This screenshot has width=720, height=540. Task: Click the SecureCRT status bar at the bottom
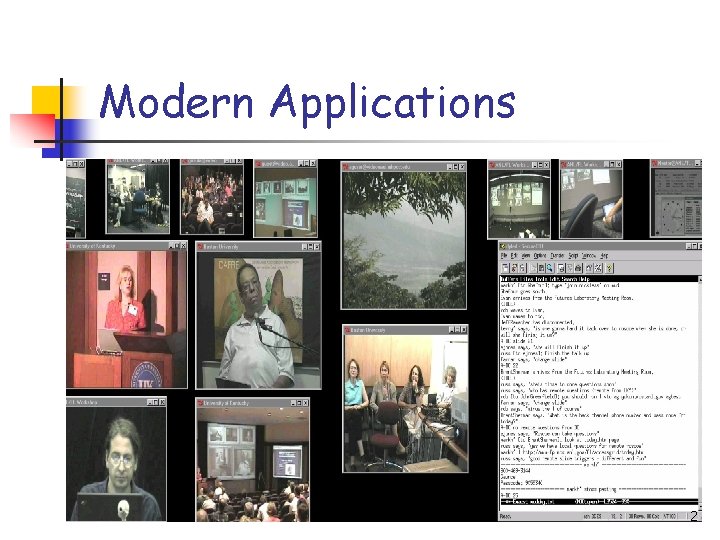point(600,516)
